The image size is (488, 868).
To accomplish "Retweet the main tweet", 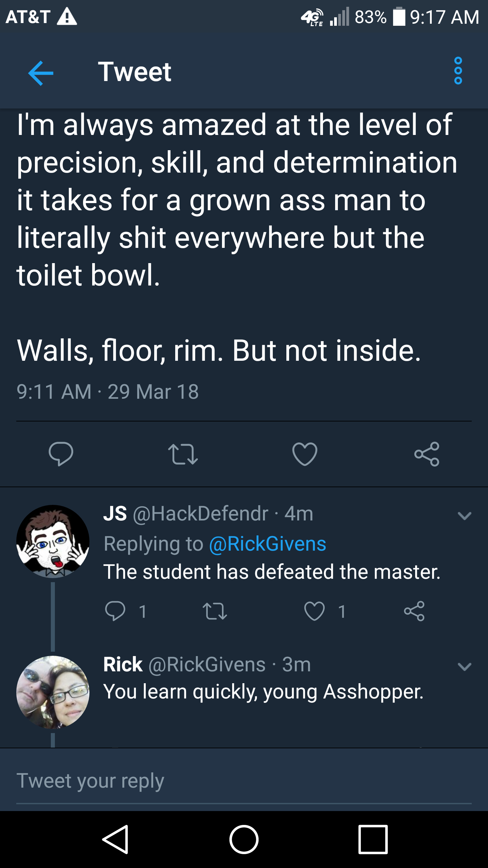I will 183,454.
